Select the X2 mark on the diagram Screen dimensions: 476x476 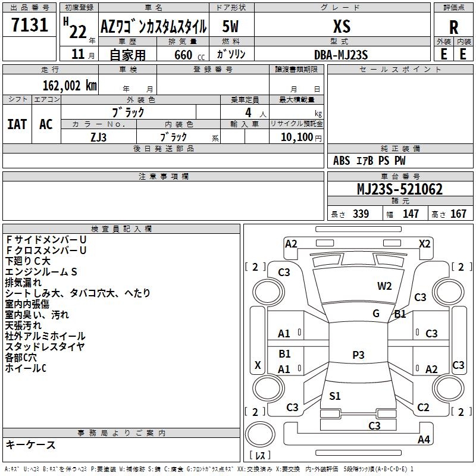click(x=424, y=244)
